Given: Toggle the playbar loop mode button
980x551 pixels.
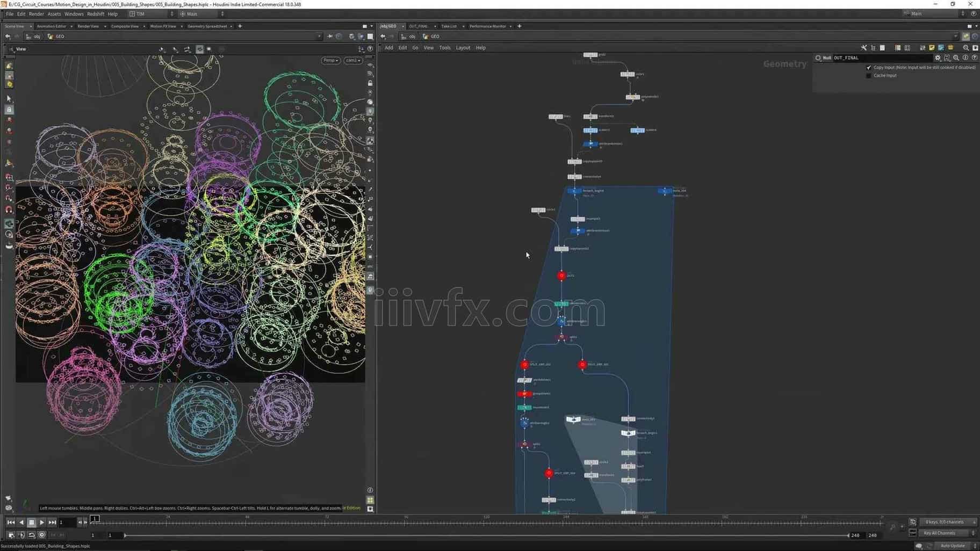Looking at the screenshot, I should click(32, 535).
